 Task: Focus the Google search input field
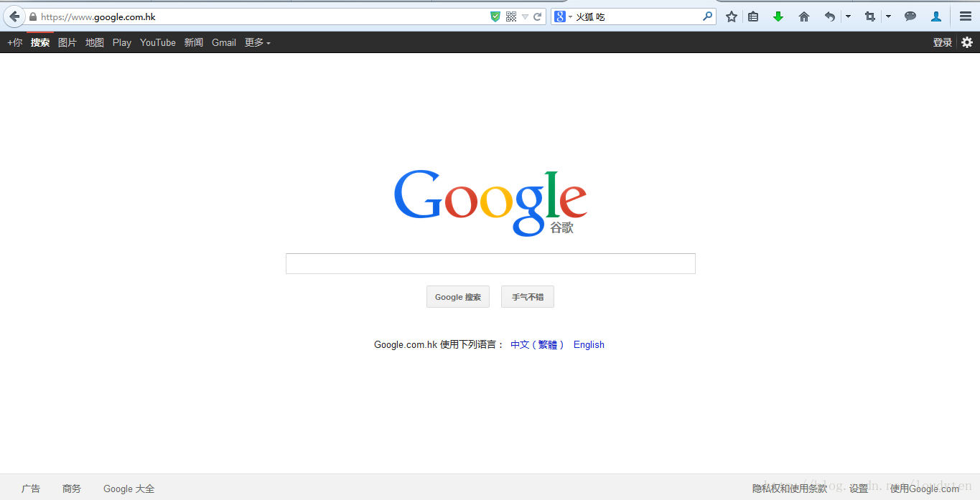click(490, 263)
